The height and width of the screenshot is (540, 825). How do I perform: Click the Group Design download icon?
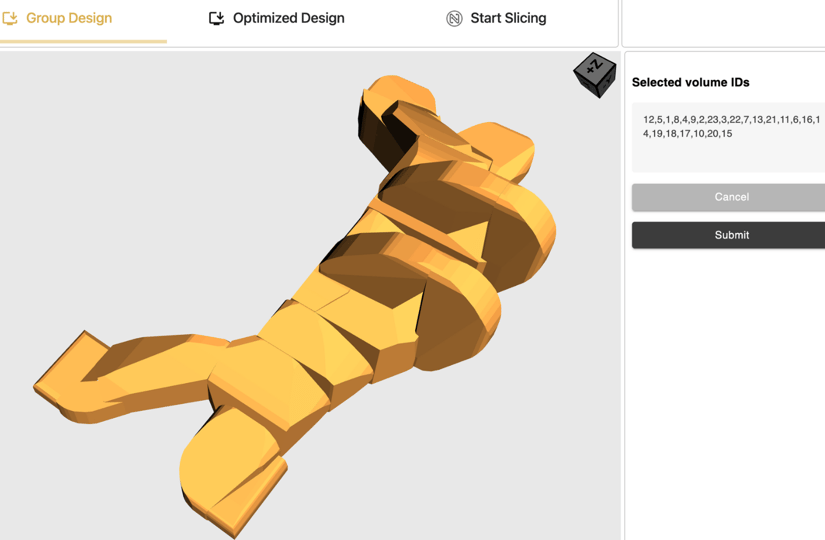11,18
